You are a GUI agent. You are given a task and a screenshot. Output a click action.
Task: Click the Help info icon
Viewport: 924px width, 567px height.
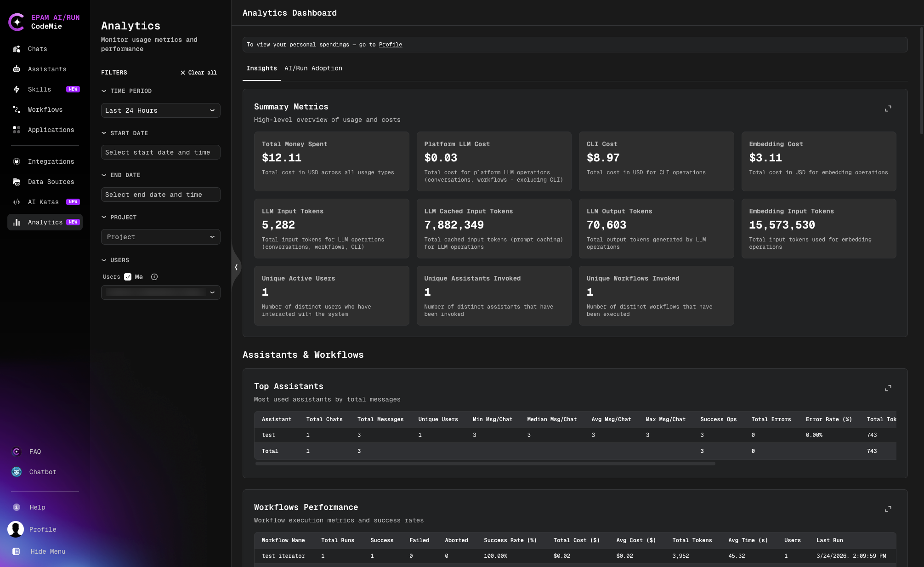[17, 507]
